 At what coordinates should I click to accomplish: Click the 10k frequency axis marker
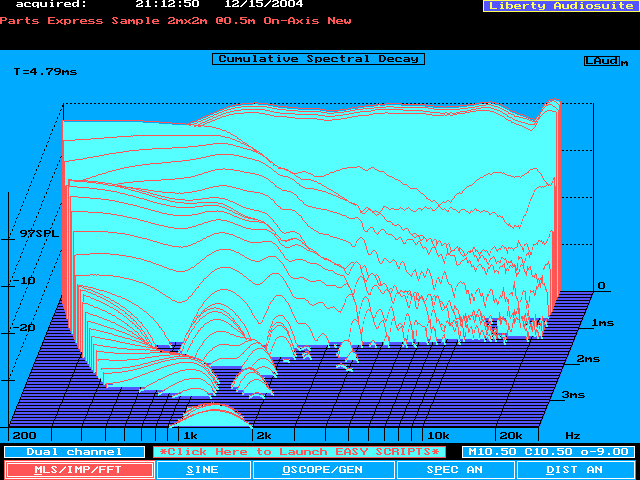point(437,436)
